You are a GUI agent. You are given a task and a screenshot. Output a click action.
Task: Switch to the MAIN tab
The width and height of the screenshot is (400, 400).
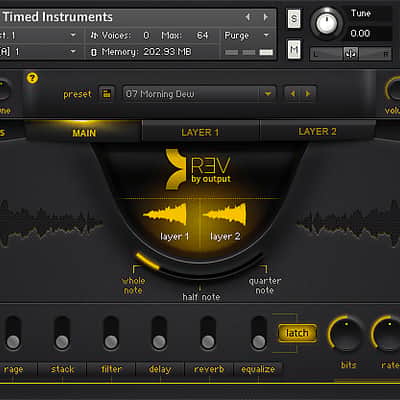pos(84,133)
